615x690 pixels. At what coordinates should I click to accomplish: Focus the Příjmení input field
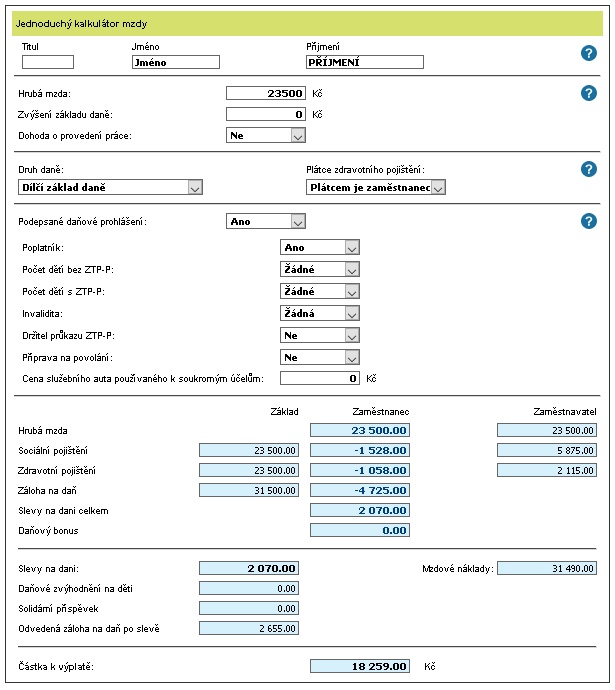[x=365, y=62]
